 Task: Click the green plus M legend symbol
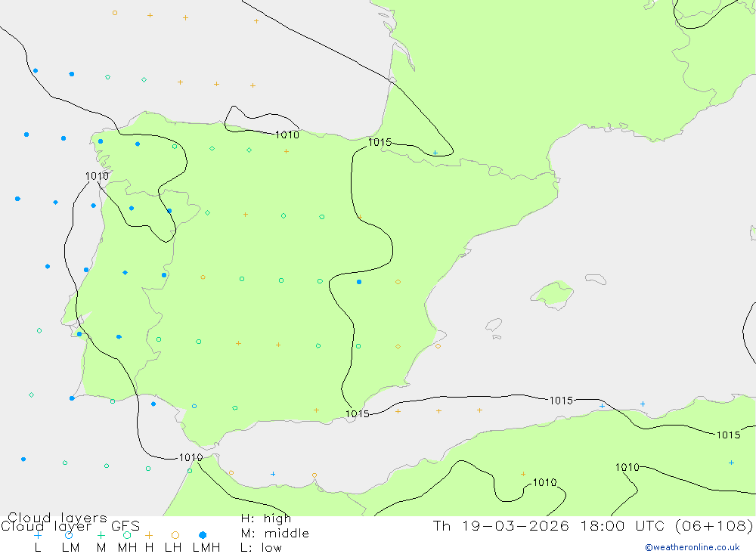[x=101, y=535]
